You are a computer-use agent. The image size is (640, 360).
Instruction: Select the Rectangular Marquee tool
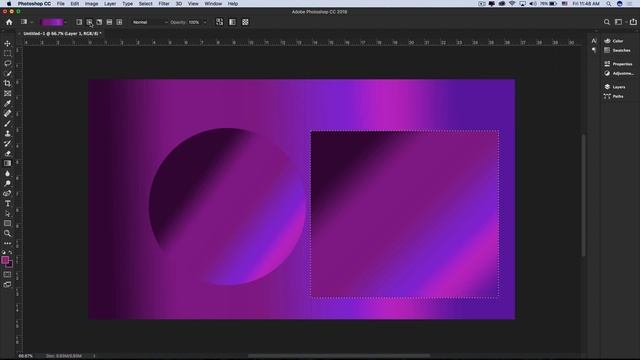7,53
